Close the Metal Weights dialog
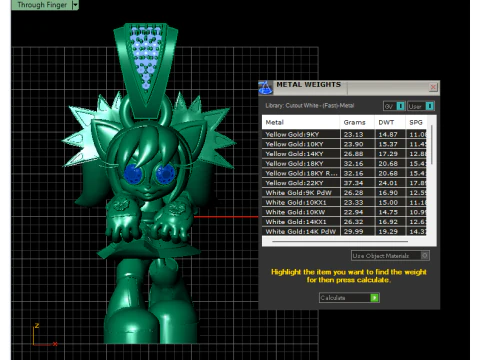The image size is (480, 360). (x=433, y=87)
